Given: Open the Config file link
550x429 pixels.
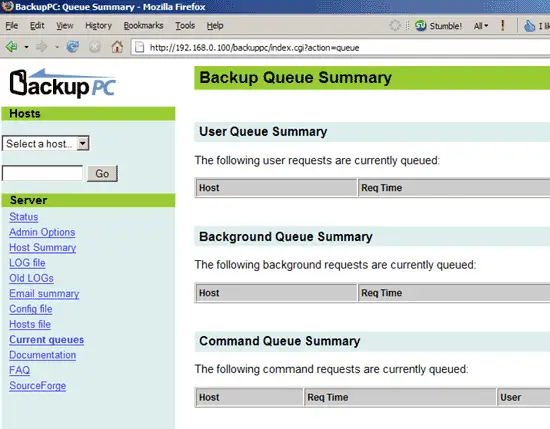Looking at the screenshot, I should pyautogui.click(x=31, y=309).
